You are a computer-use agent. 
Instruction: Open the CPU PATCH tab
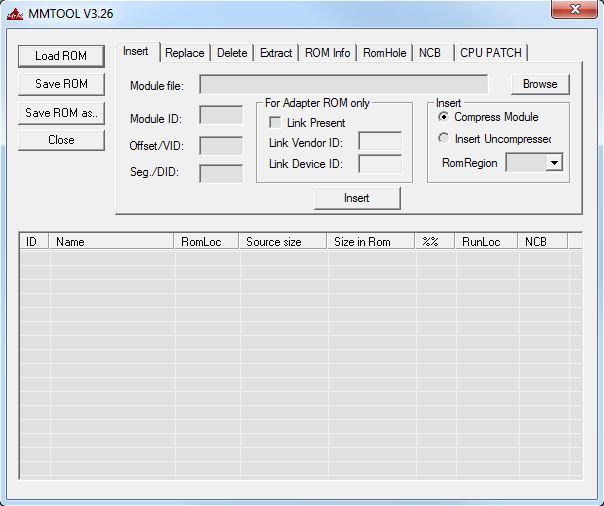coord(491,53)
